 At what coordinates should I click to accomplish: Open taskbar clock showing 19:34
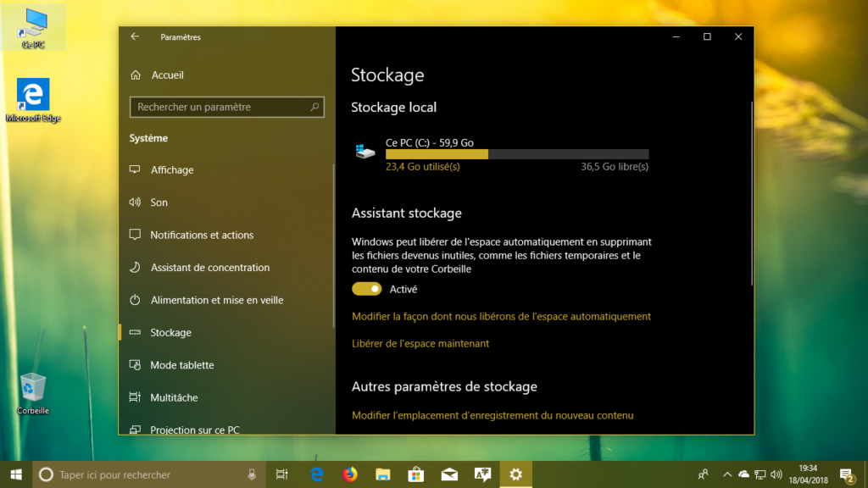(808, 474)
